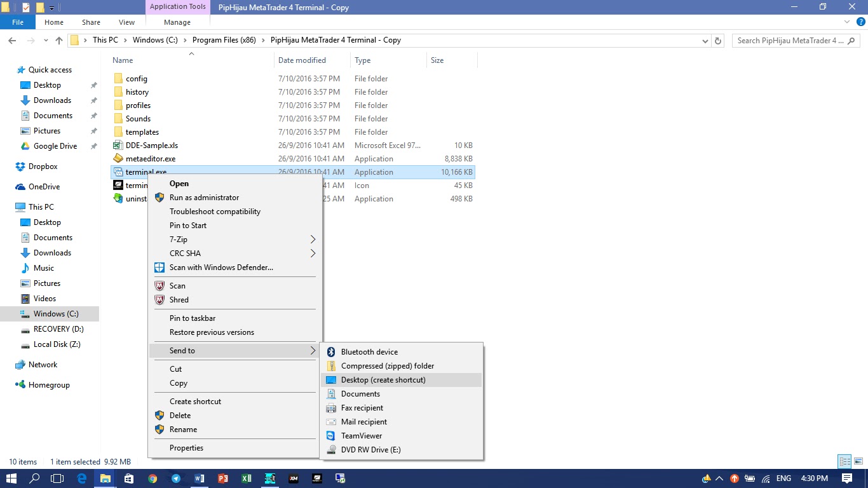Viewport: 868px width, 488px height.
Task: Click in the Search PipHijau MetaTrader box
Action: click(x=797, y=40)
